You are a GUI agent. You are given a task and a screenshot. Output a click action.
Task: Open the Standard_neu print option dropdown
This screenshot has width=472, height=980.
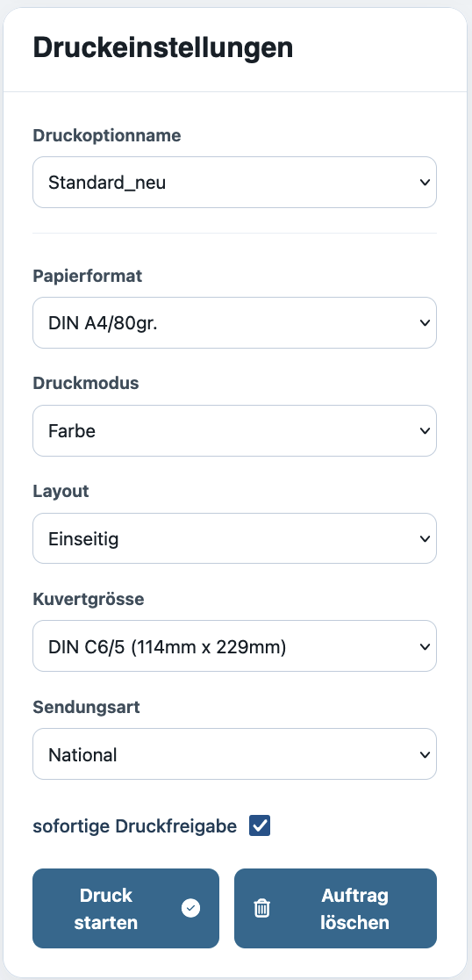point(235,183)
